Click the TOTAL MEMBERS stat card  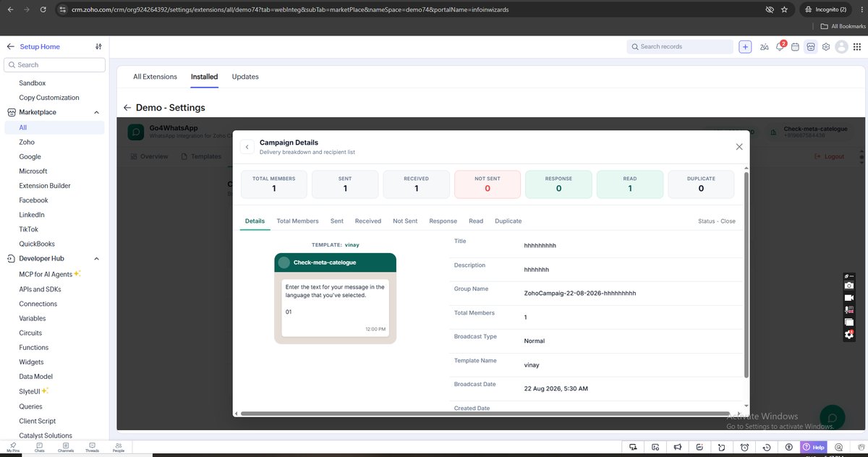274,184
